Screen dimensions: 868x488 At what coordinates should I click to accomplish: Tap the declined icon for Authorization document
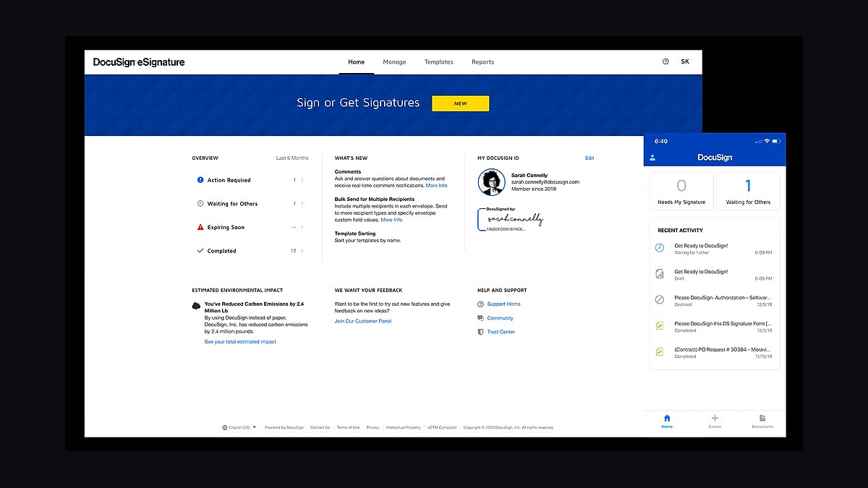660,300
